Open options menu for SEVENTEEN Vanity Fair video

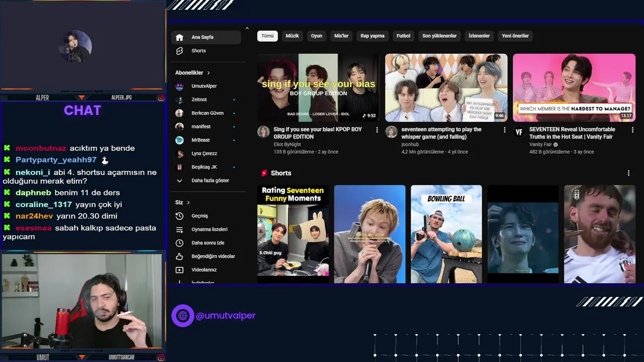coord(632,130)
